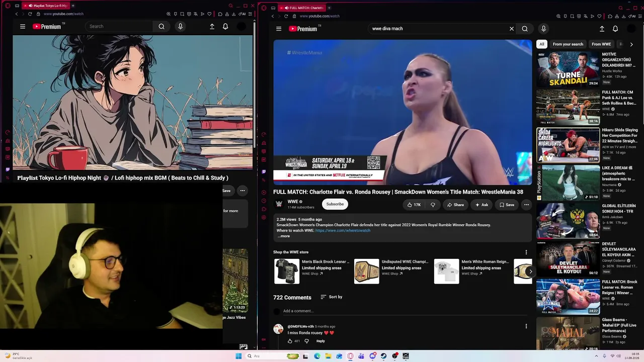Image resolution: width=644 pixels, height=362 pixels.
Task: Open options menu for @DMDFILMs-n3h comment
Action: click(x=526, y=326)
